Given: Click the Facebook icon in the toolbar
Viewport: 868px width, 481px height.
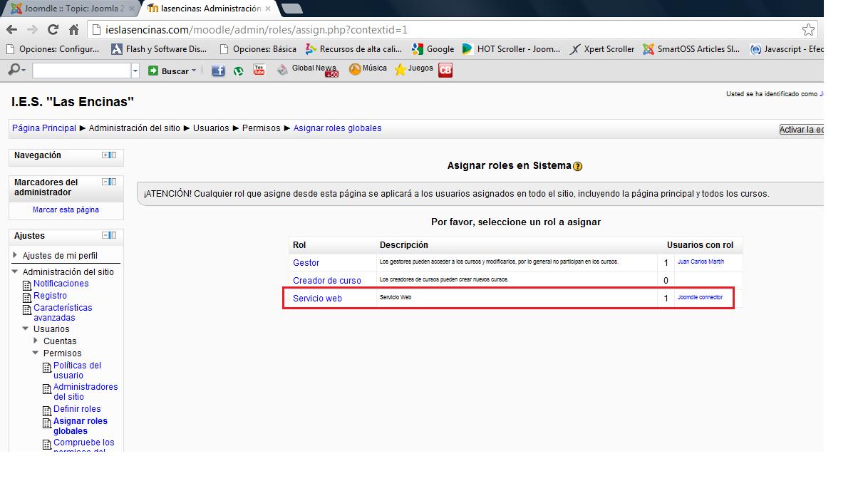Looking at the screenshot, I should click(218, 70).
